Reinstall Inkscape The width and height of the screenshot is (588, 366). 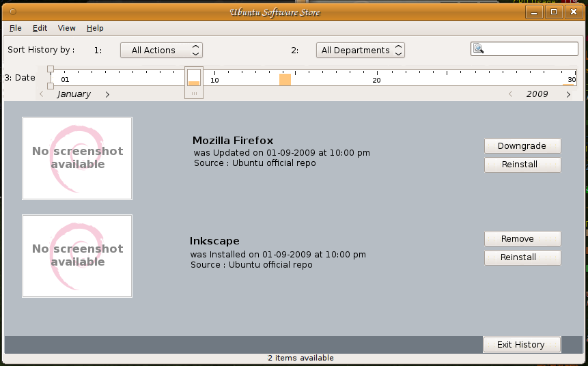pos(522,257)
